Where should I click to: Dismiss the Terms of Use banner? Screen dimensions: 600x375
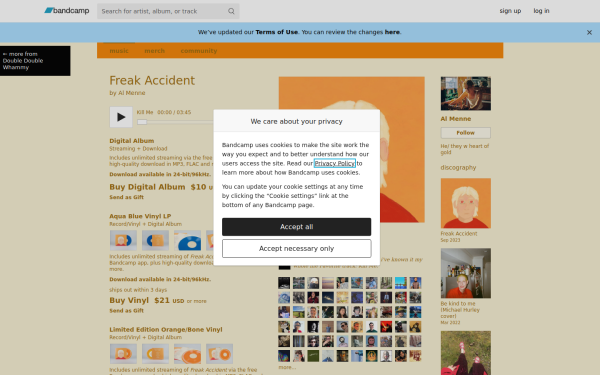coord(589,33)
